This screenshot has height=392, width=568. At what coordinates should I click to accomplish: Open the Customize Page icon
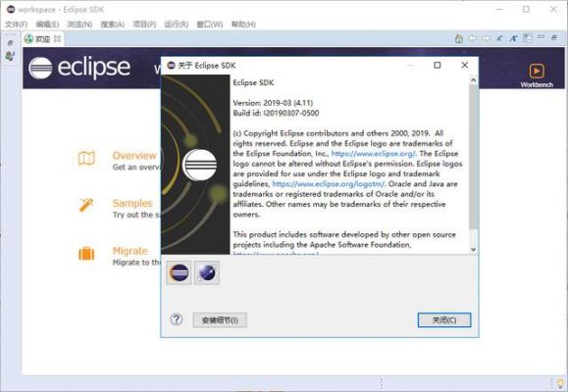coord(528,38)
